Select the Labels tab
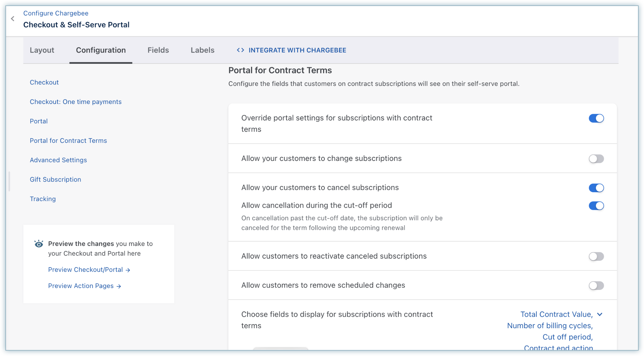The image size is (644, 356). [202, 50]
